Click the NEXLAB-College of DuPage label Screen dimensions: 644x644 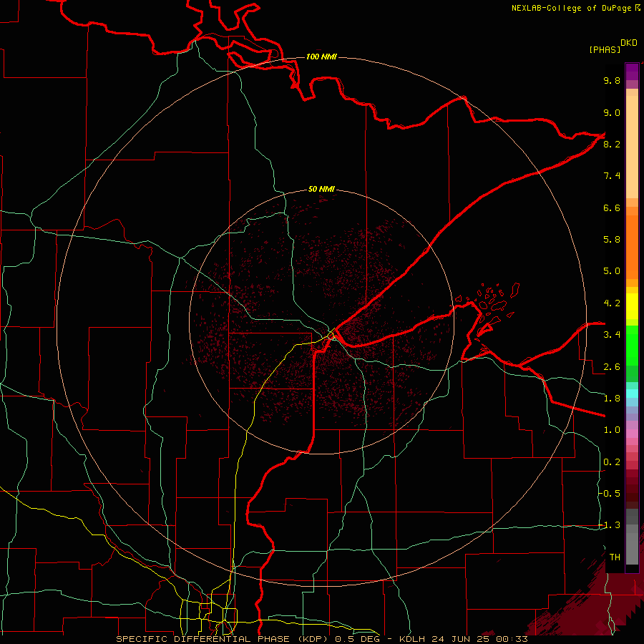click(x=575, y=8)
